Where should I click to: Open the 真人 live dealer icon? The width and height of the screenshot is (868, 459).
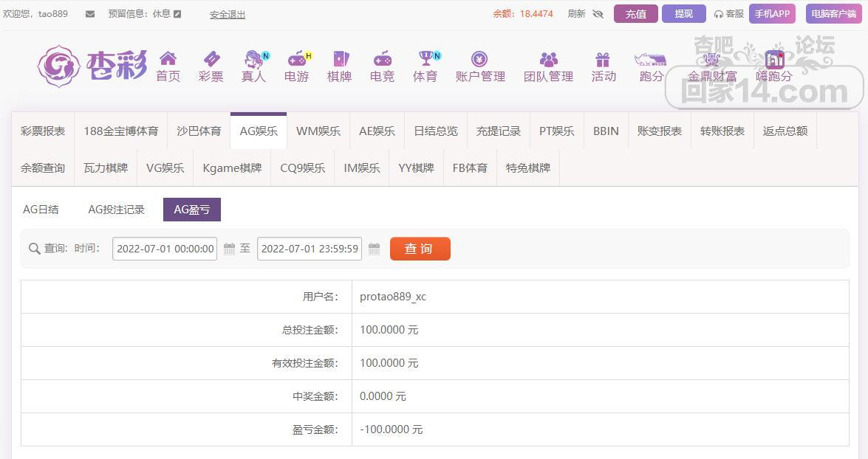253,58
